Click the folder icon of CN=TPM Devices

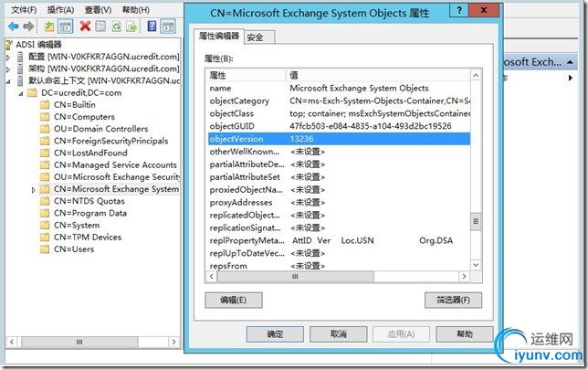tap(45, 237)
